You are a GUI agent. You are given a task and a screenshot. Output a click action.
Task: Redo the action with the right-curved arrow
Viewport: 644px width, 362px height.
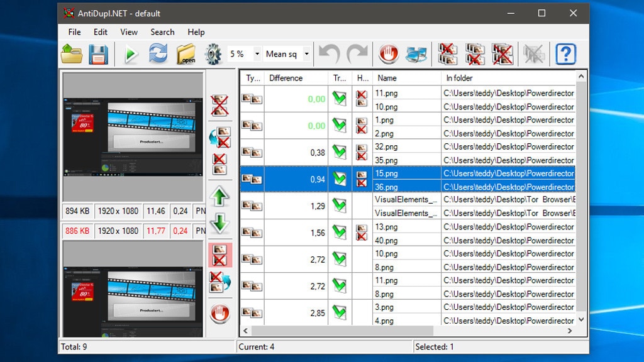coord(357,54)
